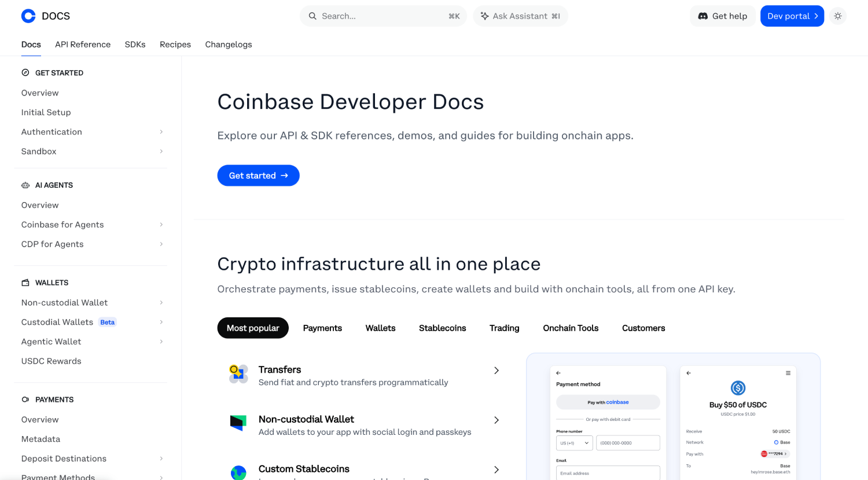
Task: Click the Custom Stablecoins card title
Action: point(304,469)
